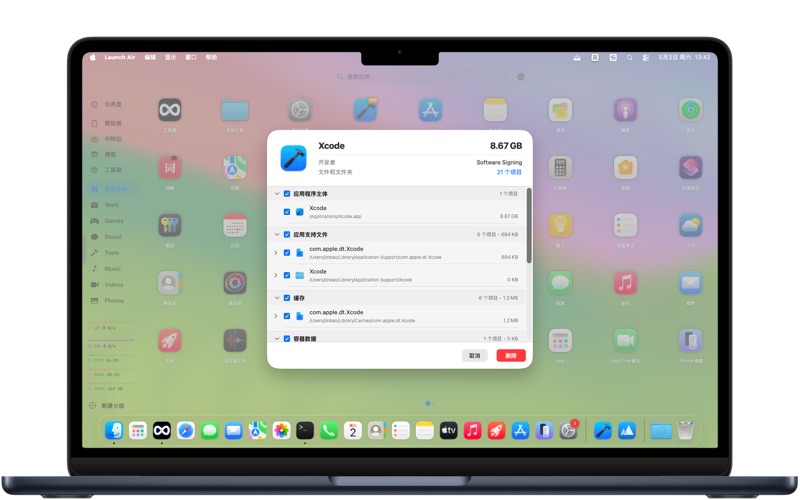The image size is (800, 500).
Task: Open the 仪表盘 sidebar item
Action: 107,104
